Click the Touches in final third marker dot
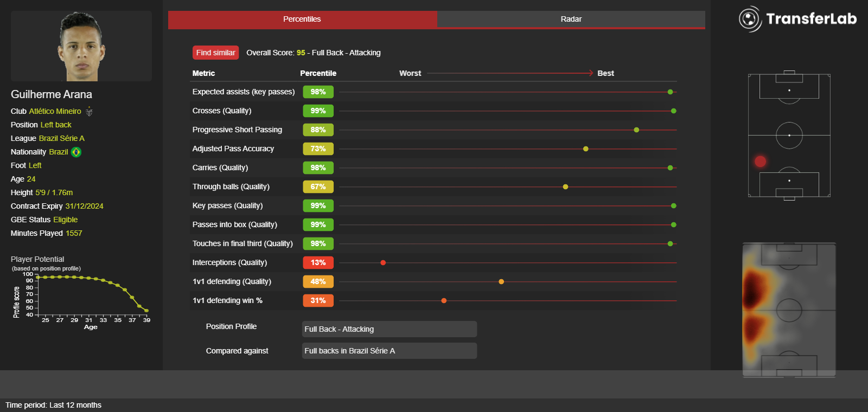 pos(670,244)
